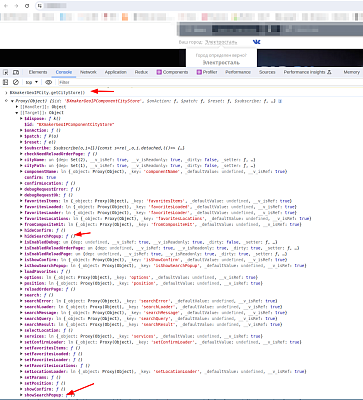Expand the searchQuery property
This screenshot has width=363, height=400.
tap(22, 319)
